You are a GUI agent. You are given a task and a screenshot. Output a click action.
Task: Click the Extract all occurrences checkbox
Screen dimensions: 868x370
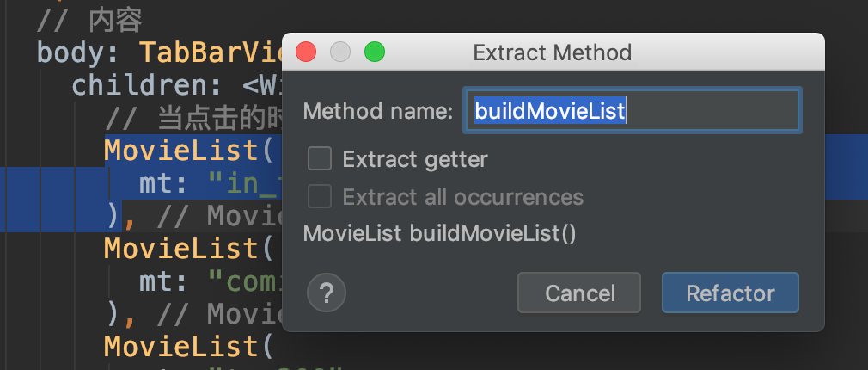pos(320,197)
